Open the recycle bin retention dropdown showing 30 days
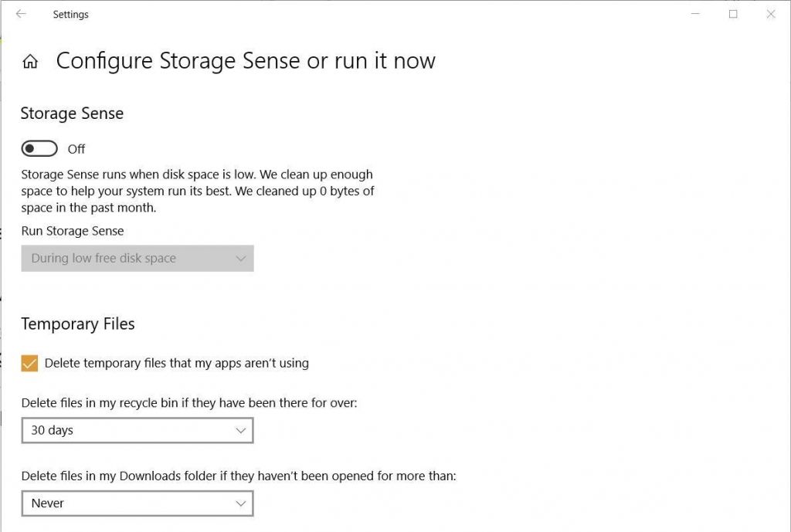Viewport: 791px width, 532px height. (137, 430)
